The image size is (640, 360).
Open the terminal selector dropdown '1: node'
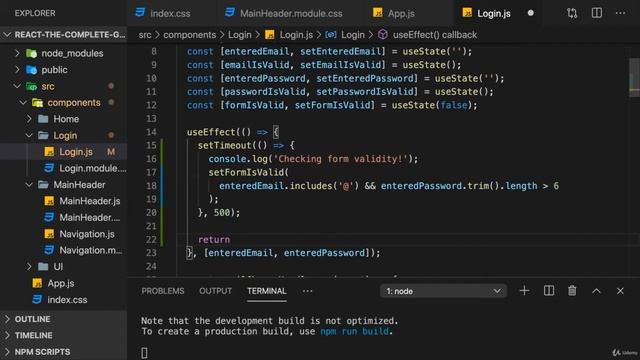[443, 291]
